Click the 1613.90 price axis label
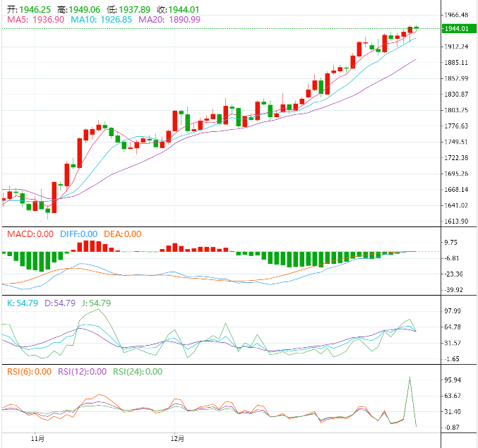The image size is (478, 448). 456,221
